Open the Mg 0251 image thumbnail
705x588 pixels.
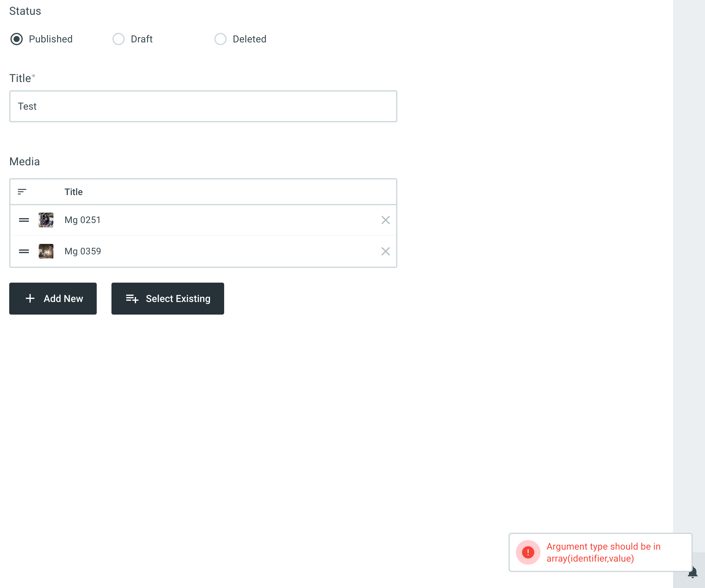point(46,220)
